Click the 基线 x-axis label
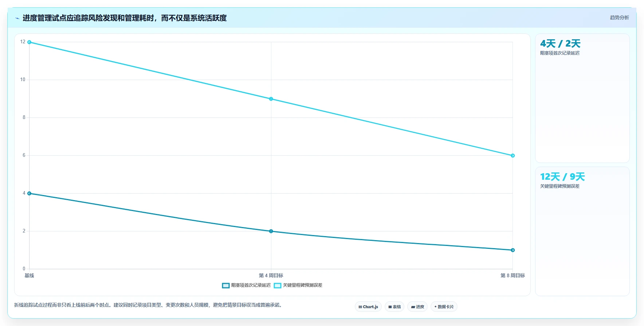 click(x=29, y=276)
